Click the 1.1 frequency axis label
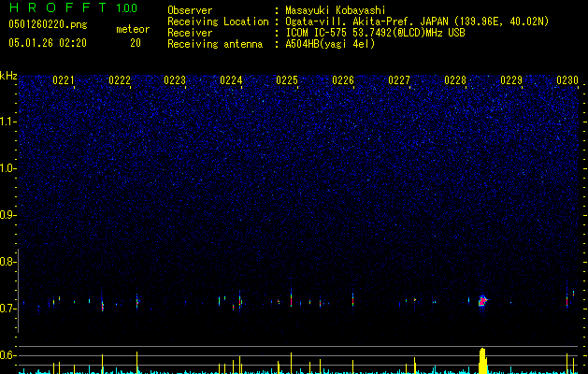 [x=7, y=122]
